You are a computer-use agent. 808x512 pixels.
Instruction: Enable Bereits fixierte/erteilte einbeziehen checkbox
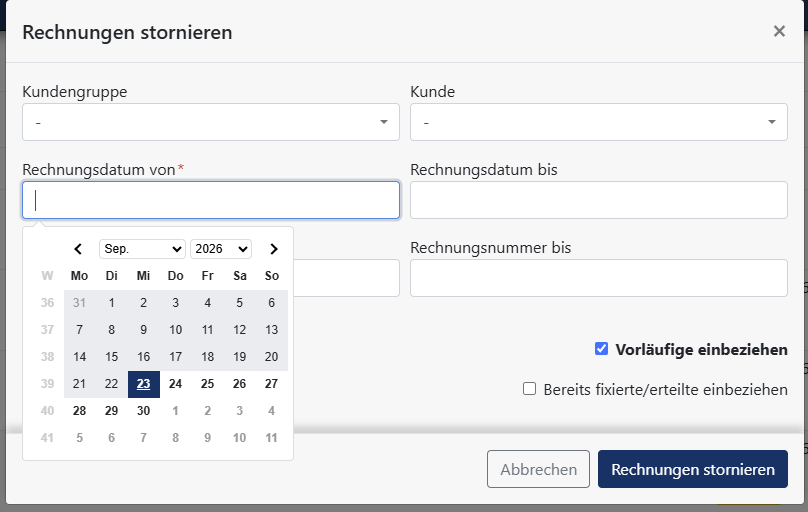[529, 389]
